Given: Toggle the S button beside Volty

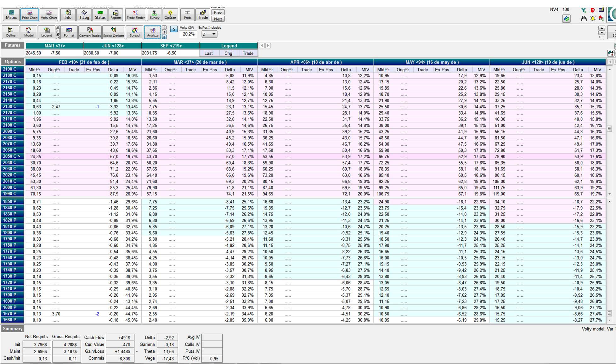Looking at the screenshot, I should (174, 29).
